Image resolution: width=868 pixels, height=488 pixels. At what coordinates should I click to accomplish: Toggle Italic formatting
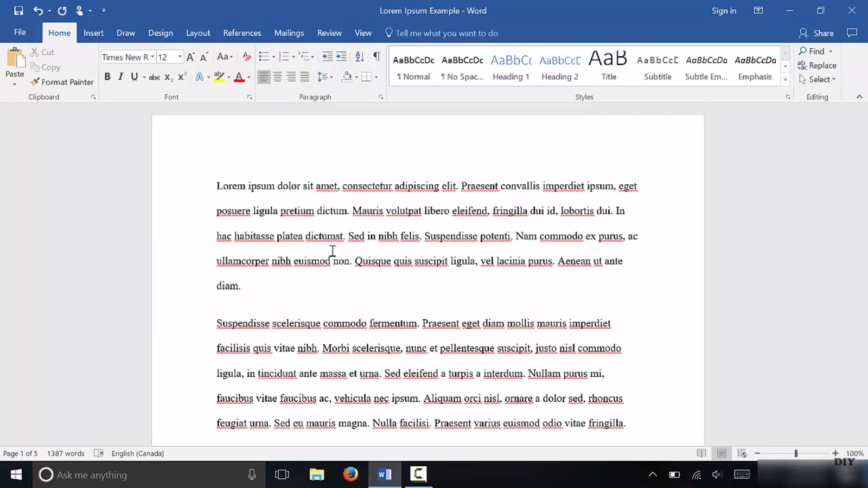point(120,77)
